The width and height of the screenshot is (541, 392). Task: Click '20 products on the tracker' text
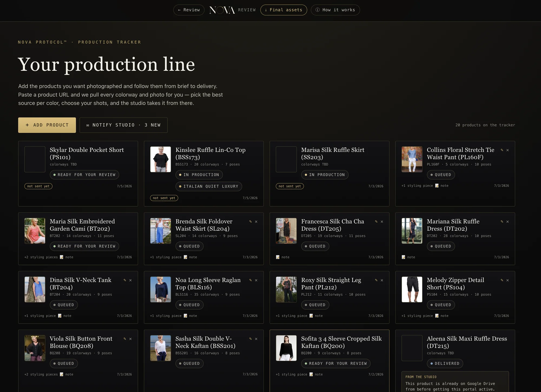485,125
